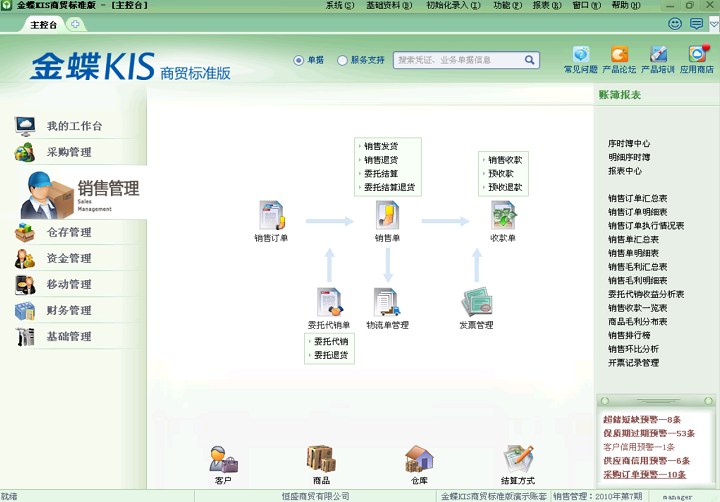This screenshot has width=720, height=502.
Task: Open the 结算方式 icon
Action: pos(518,459)
